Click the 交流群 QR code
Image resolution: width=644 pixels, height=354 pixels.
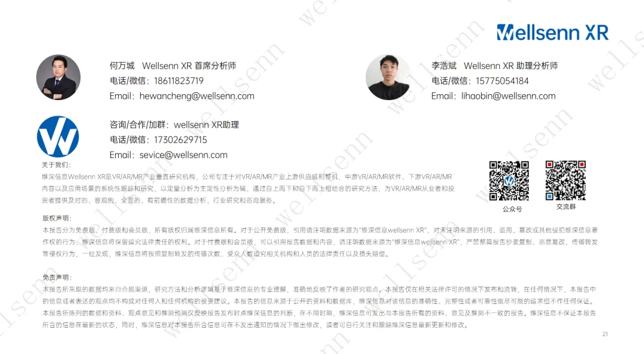[565, 181]
